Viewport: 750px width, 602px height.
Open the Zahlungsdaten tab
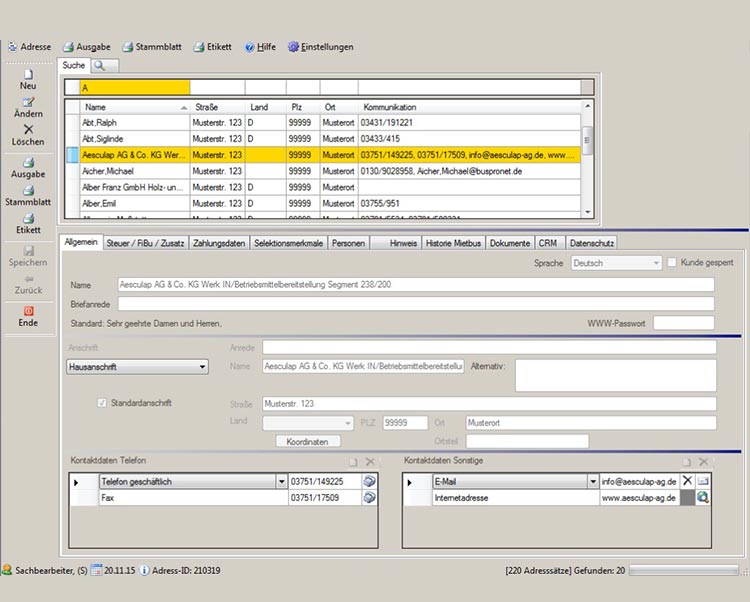(219, 243)
